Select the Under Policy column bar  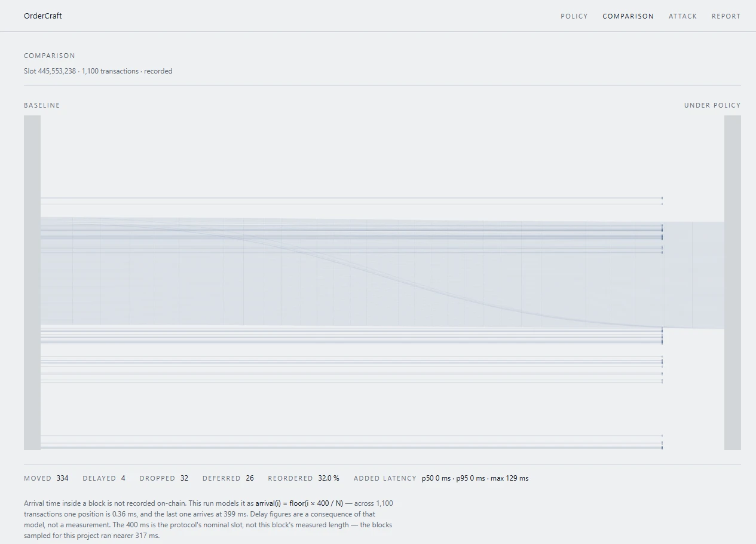(733, 283)
